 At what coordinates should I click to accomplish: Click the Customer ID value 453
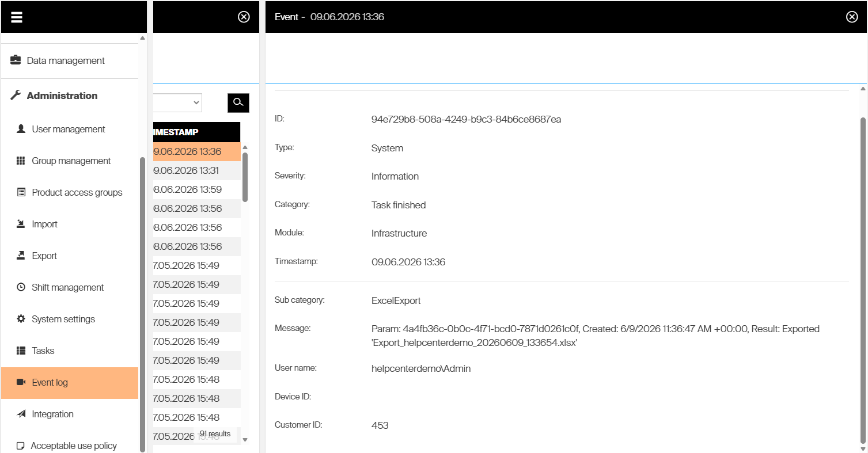click(380, 425)
